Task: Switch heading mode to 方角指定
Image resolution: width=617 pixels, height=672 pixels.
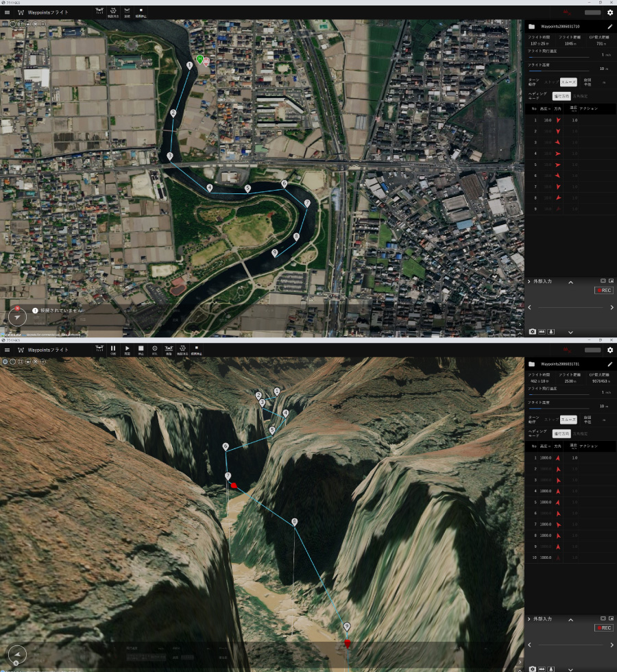Action: click(581, 96)
